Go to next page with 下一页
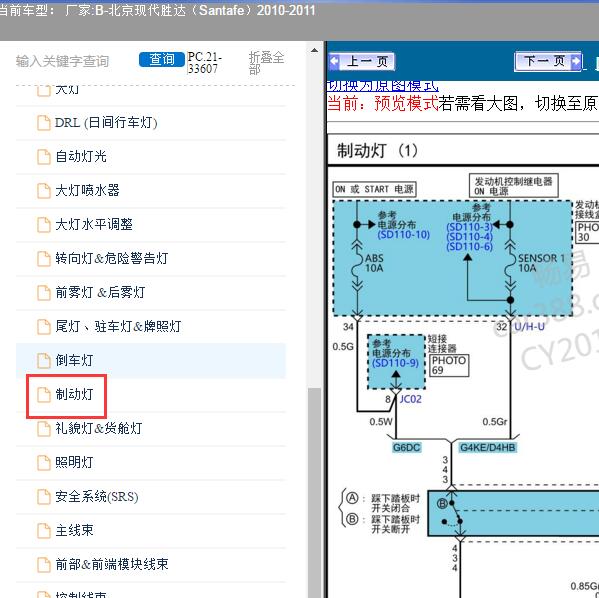Screen dimensions: 599x598 point(549,61)
